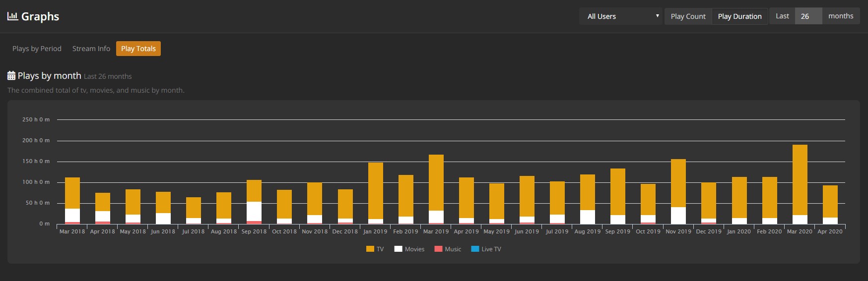The width and height of the screenshot is (868, 281).
Task: Click the Mar 2020 TV bar
Action: tap(800, 179)
